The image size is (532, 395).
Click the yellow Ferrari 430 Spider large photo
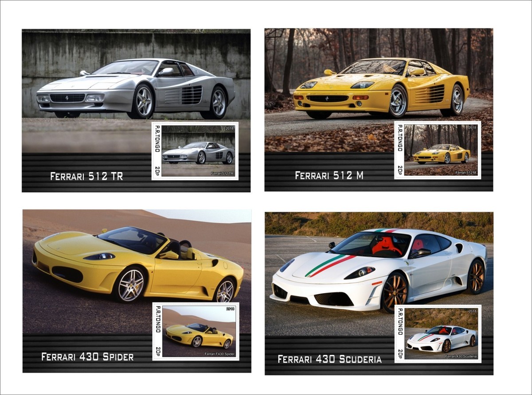point(137,272)
